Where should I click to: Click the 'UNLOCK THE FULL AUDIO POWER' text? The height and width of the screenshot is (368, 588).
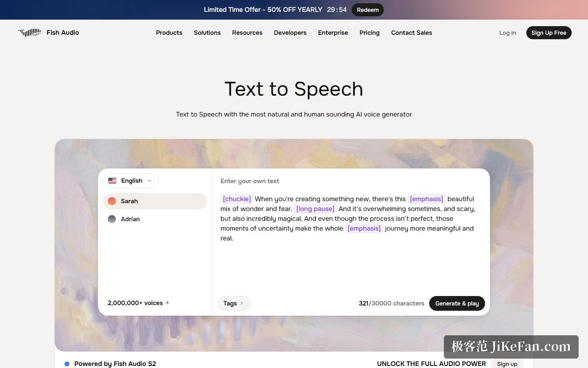431,364
